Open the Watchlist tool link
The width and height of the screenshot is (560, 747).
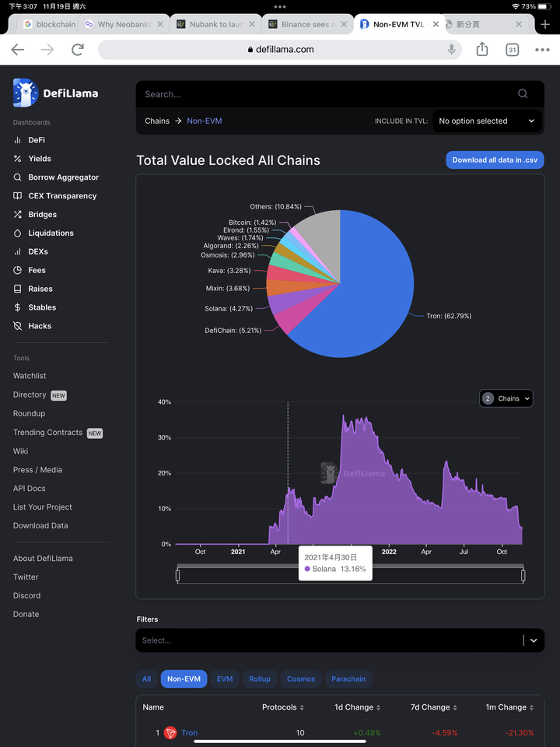30,376
